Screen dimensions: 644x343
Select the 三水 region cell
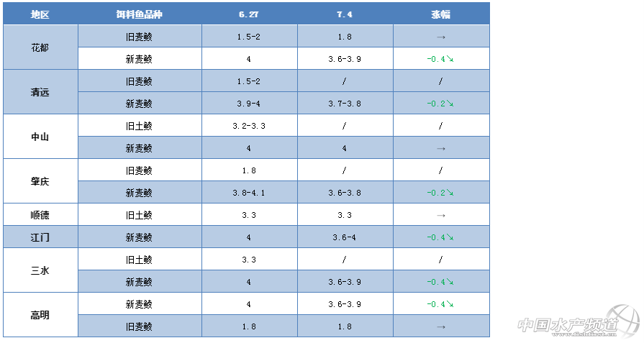[x=40, y=270]
